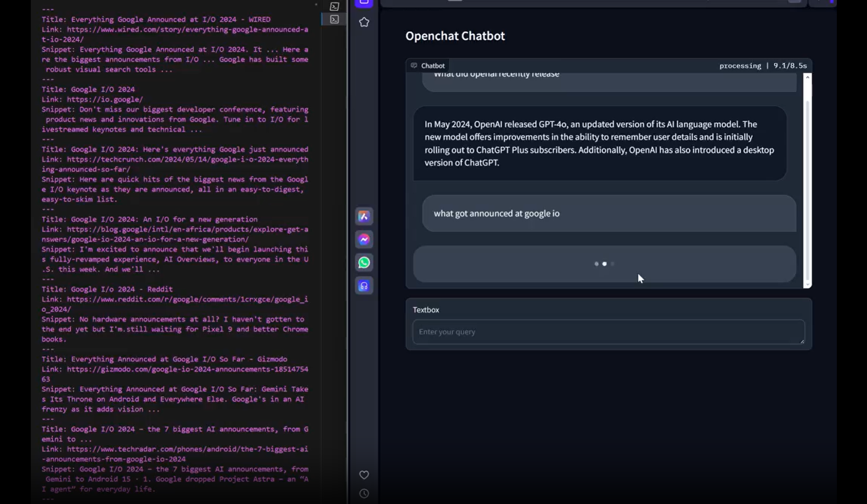The width and height of the screenshot is (867, 504).
Task: Click 'Title: Google I/O 2024' line in terminal
Action: 88,89
